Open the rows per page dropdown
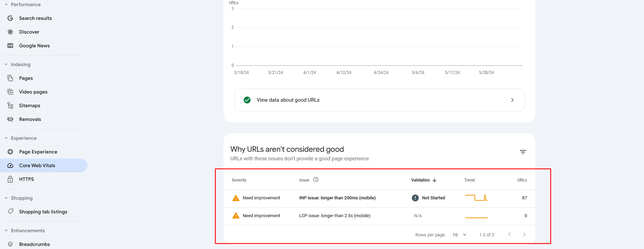Image resolution: width=644 pixels, height=249 pixels. click(460, 235)
